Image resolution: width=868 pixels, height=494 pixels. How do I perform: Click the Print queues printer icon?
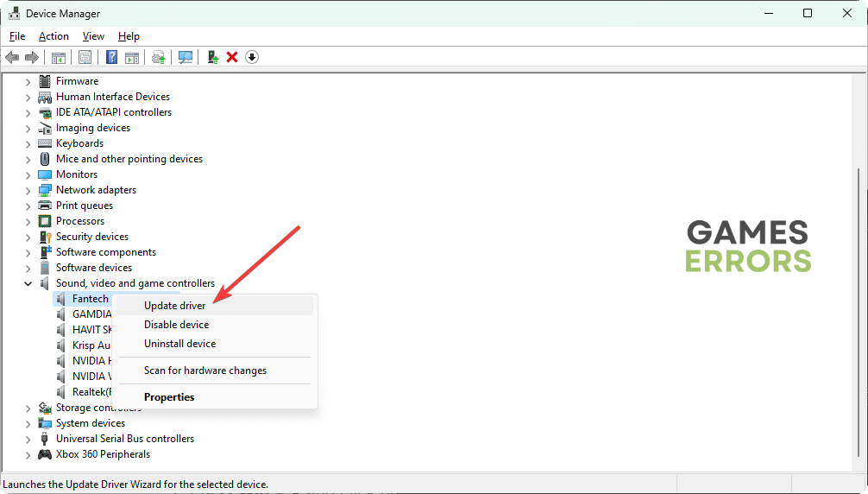[45, 206]
